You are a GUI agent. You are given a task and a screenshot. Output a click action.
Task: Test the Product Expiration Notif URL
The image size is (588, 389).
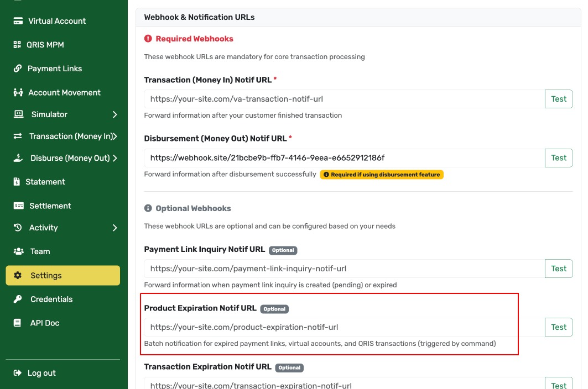click(x=559, y=327)
